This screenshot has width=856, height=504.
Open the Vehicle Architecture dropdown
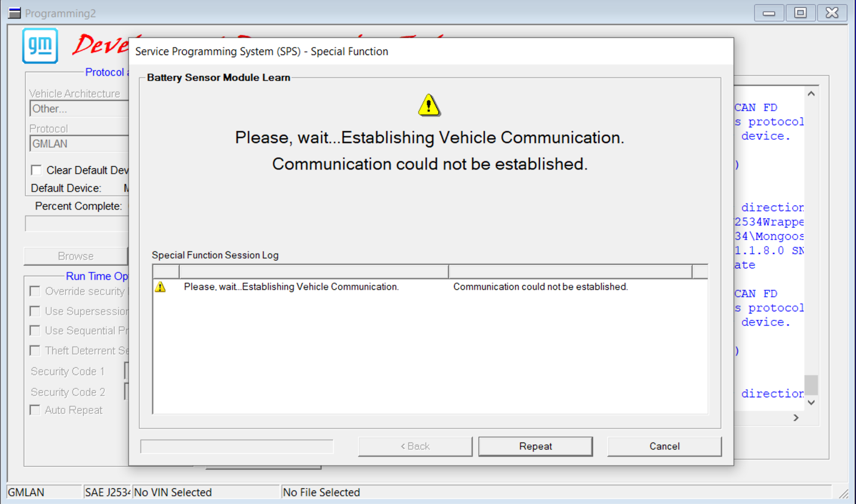pos(79,109)
